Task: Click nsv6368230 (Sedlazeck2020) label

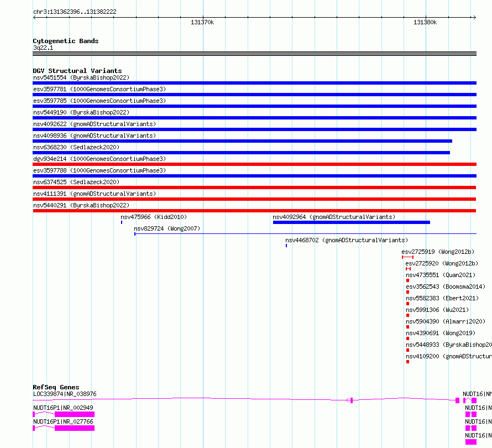Action: point(76,147)
